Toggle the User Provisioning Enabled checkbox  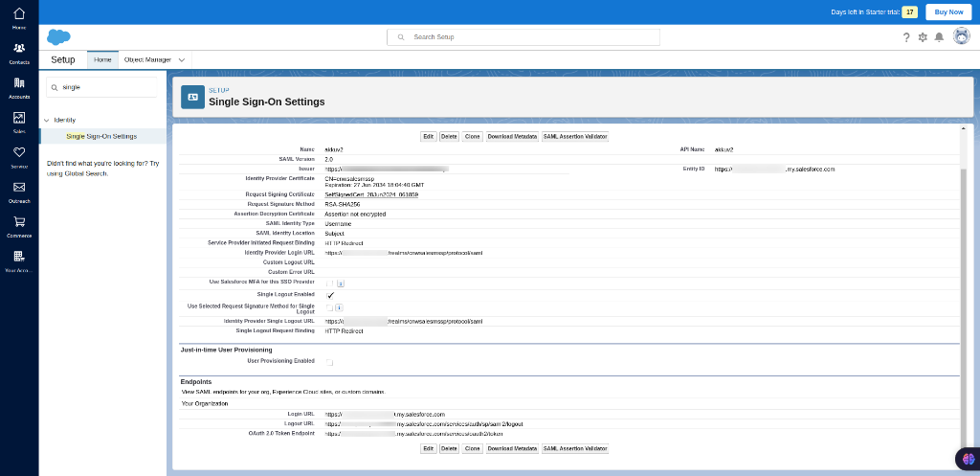pos(329,362)
